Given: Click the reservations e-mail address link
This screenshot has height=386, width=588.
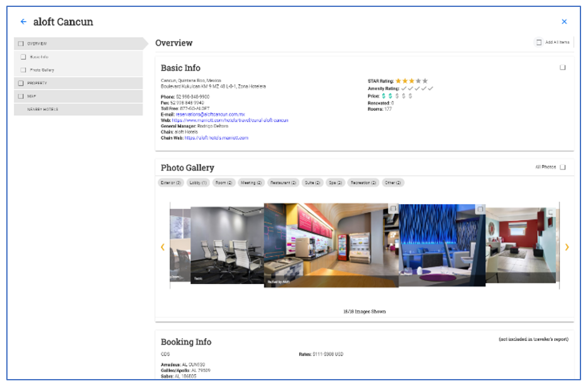Looking at the screenshot, I should coord(206,115).
